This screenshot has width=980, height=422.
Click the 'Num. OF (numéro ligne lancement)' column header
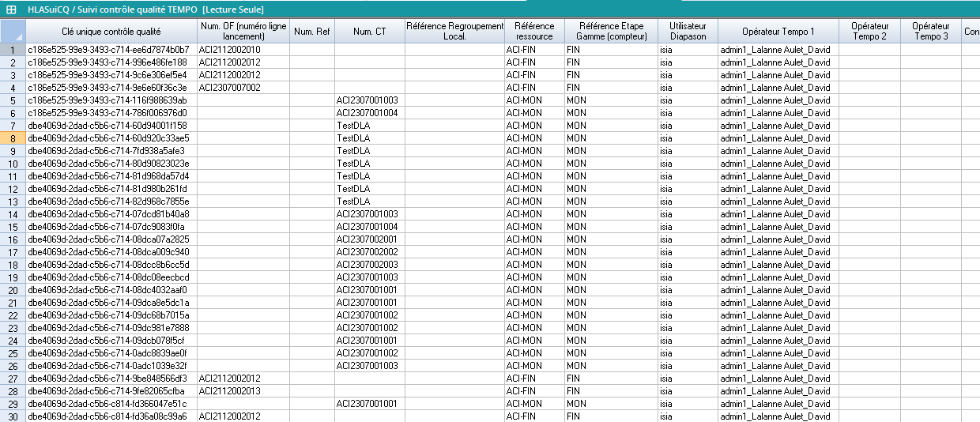243,32
